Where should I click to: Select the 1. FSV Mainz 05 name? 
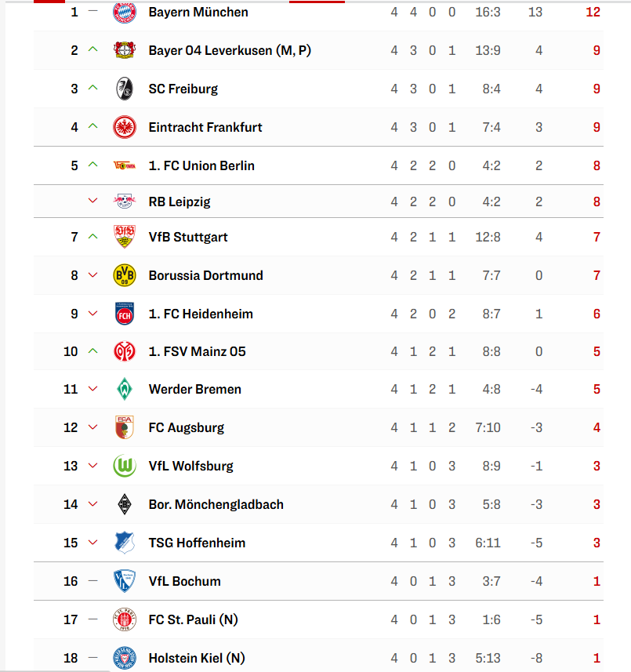click(x=197, y=351)
